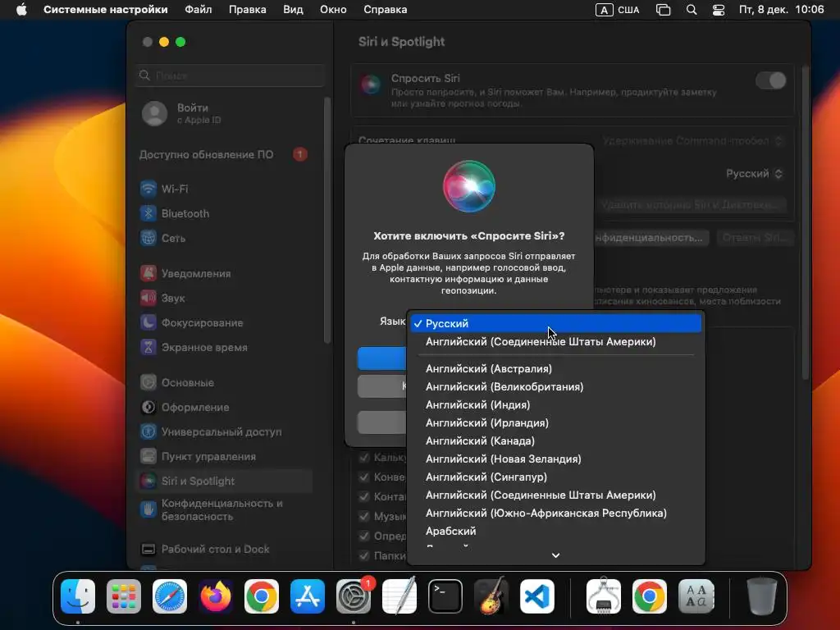Choose Английский (Ирландия) language
Screen dimensions: 840x630
[x=555, y=422]
